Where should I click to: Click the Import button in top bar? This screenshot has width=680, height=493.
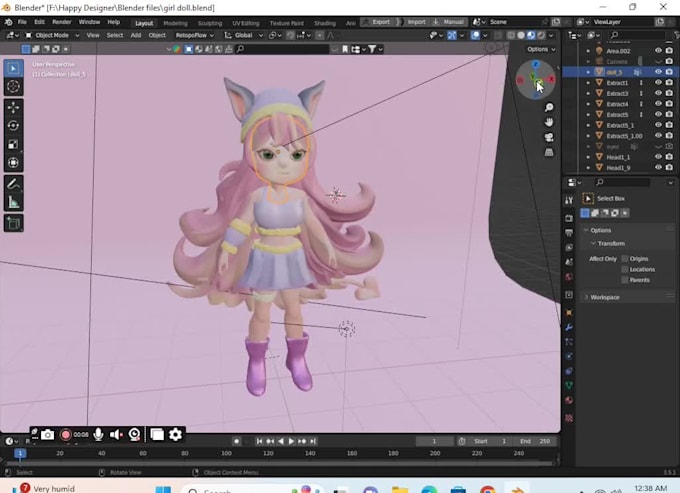(414, 22)
